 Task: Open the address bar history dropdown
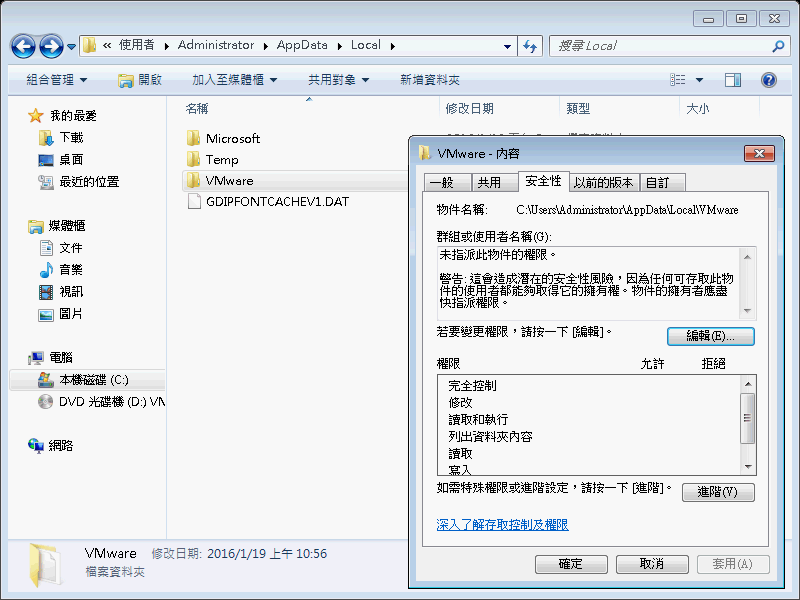pyautogui.click(x=507, y=46)
